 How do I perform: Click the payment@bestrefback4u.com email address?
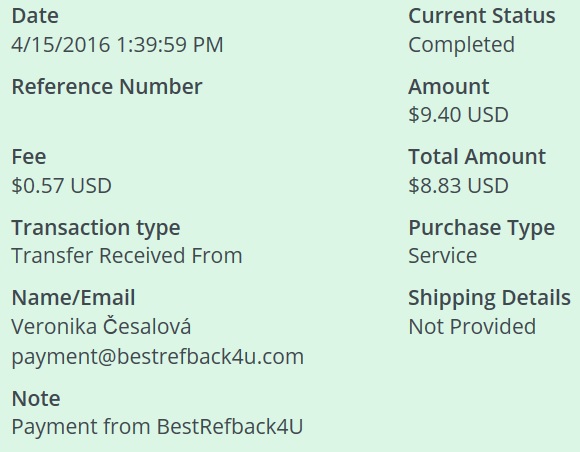pyautogui.click(x=158, y=357)
